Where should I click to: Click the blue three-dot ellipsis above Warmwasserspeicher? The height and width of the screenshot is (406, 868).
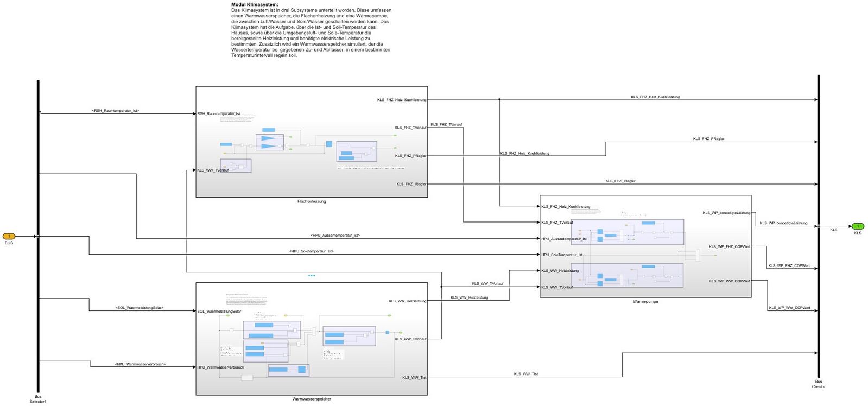coord(311,276)
